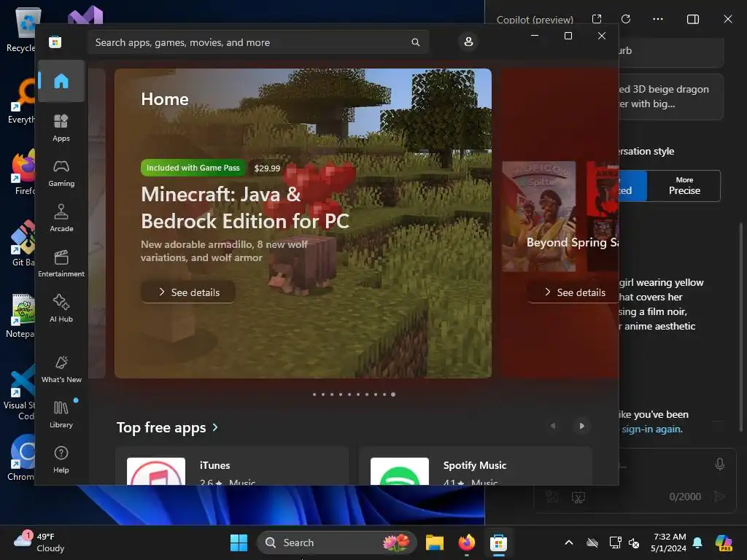See details for Minecraft Java & Bedrock
This screenshot has width=747, height=560.
pyautogui.click(x=188, y=292)
